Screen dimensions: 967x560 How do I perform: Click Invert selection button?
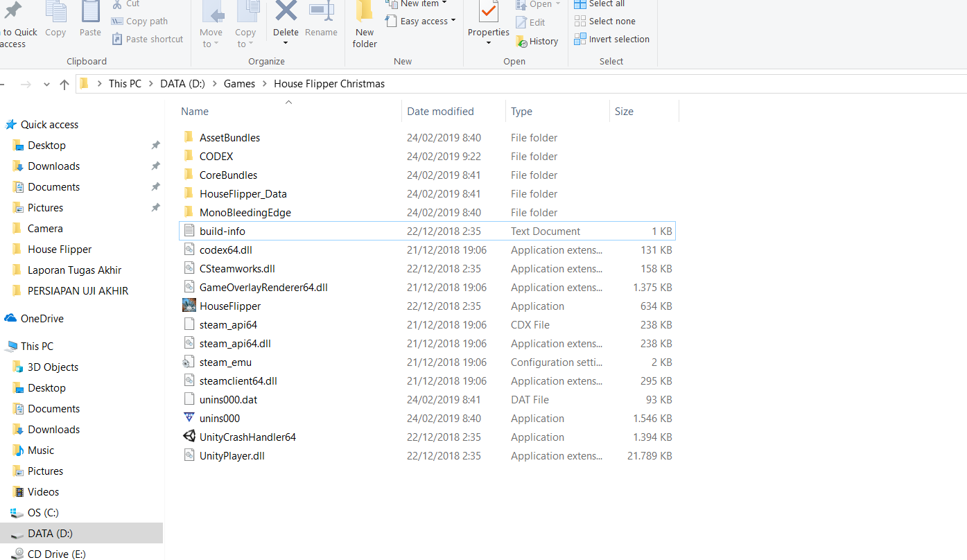pos(611,40)
